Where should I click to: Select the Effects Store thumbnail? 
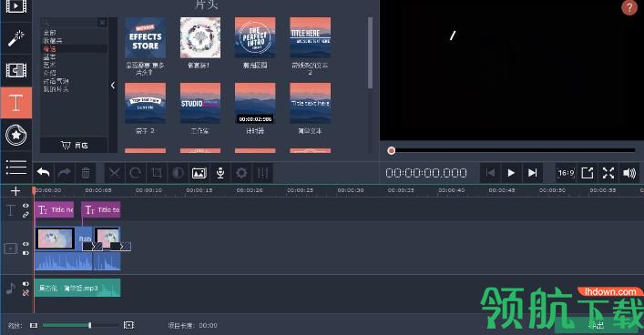(x=146, y=37)
